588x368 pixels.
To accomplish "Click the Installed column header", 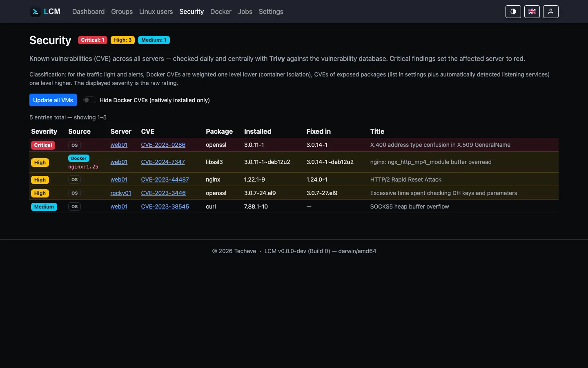I will point(258,131).
